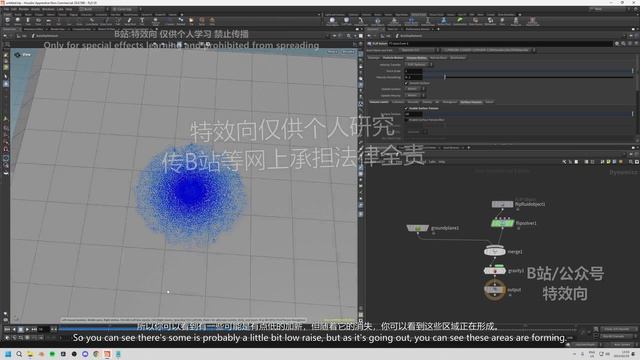Open the Auto Update dropdown
Image resolution: width=640 pixels, height=360 pixels.
pos(622,344)
